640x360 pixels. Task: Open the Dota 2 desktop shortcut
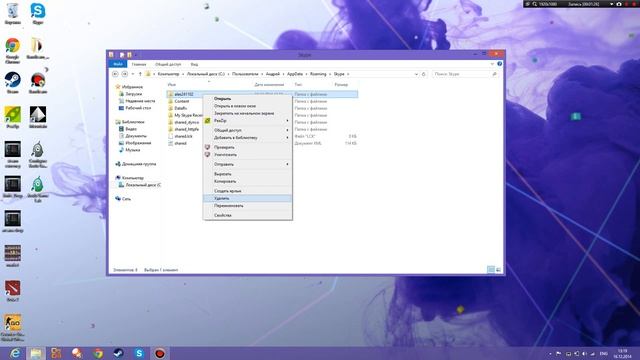point(13,290)
